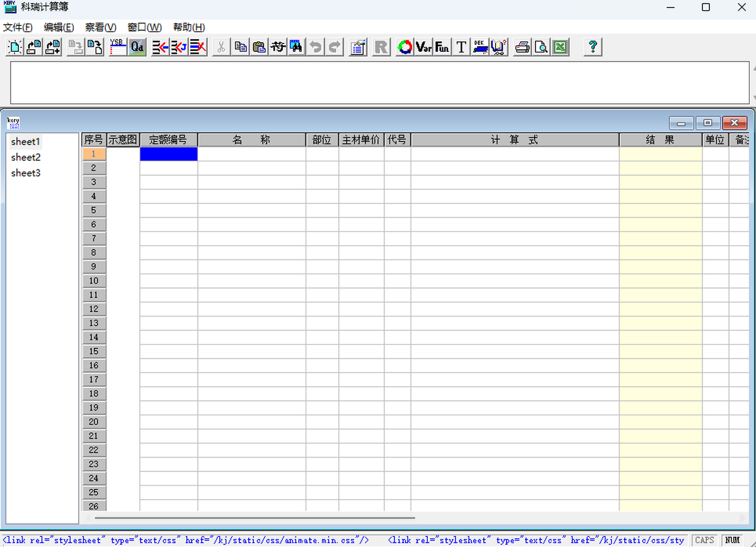Viewport: 756px width, 547px height.
Task: Click the delete row icon with red X
Action: pyautogui.click(x=198, y=47)
